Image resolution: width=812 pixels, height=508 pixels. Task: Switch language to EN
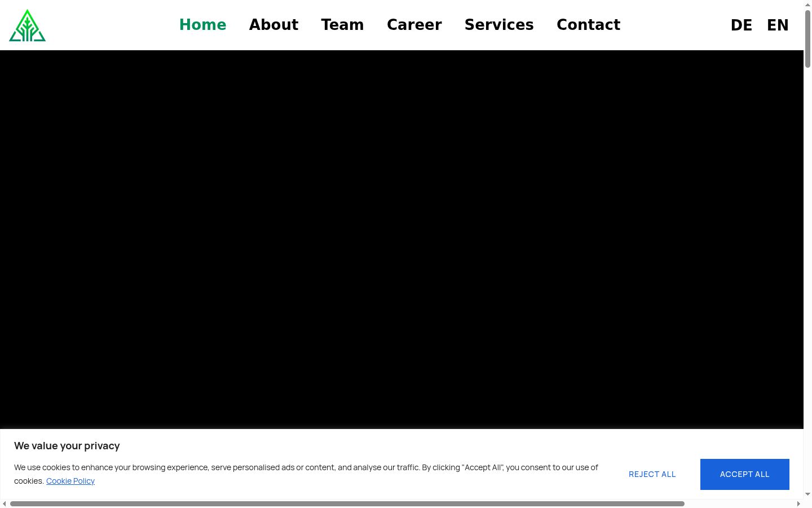(x=778, y=25)
